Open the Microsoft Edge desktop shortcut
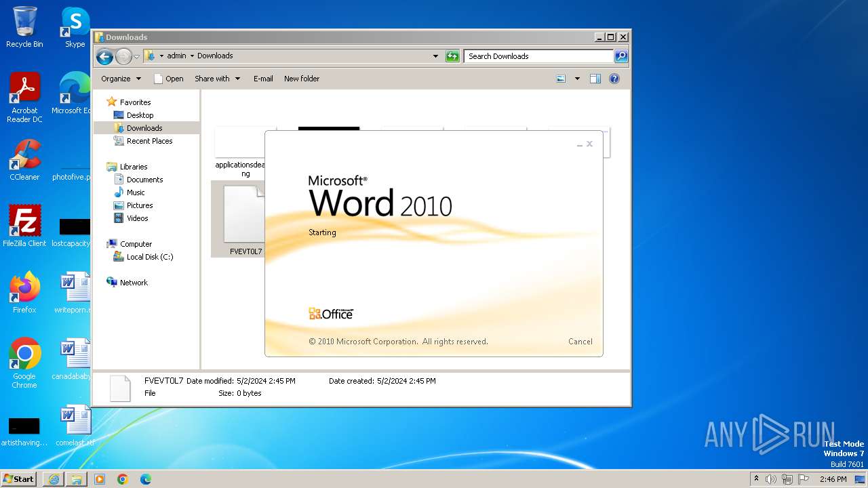The height and width of the screenshot is (488, 868). (x=71, y=94)
